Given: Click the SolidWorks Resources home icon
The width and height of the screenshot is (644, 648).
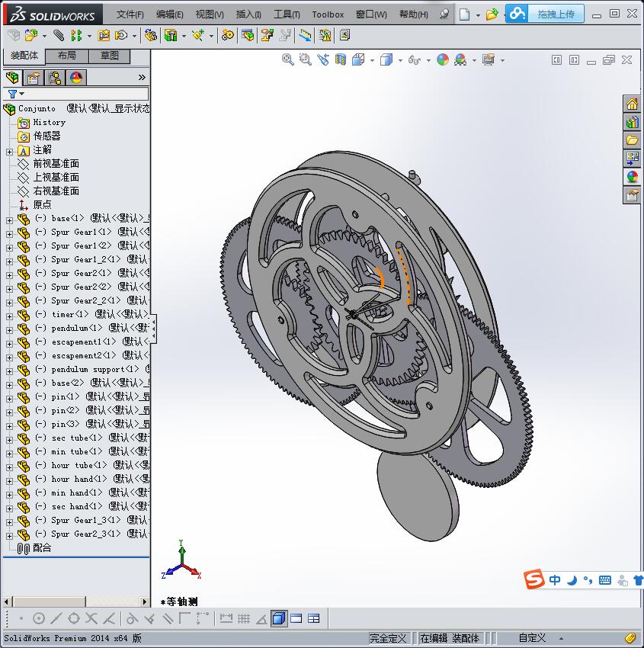Looking at the screenshot, I should (x=632, y=104).
